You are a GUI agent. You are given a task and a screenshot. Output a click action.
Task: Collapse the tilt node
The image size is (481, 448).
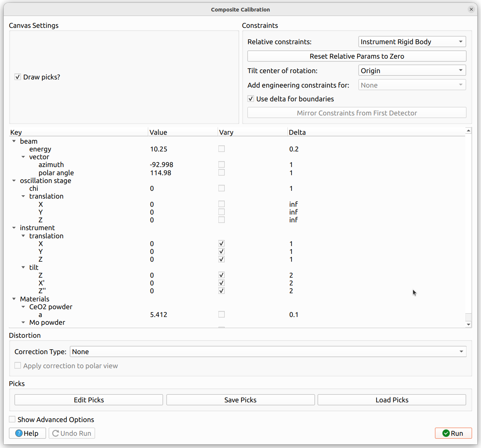[23, 267]
